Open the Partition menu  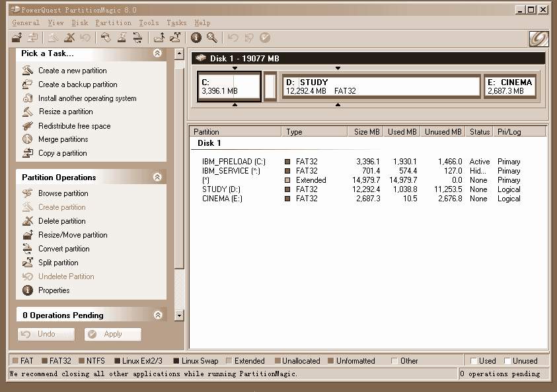click(x=114, y=22)
